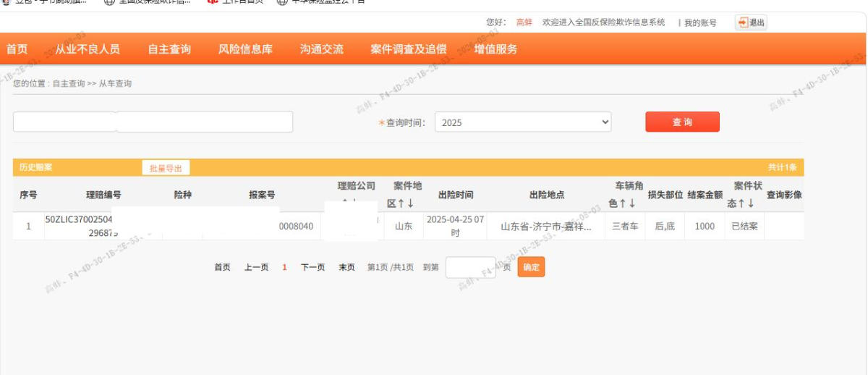Open the 我的账号 link
Image resolution: width=868 pixels, height=375 pixels.
coord(700,23)
